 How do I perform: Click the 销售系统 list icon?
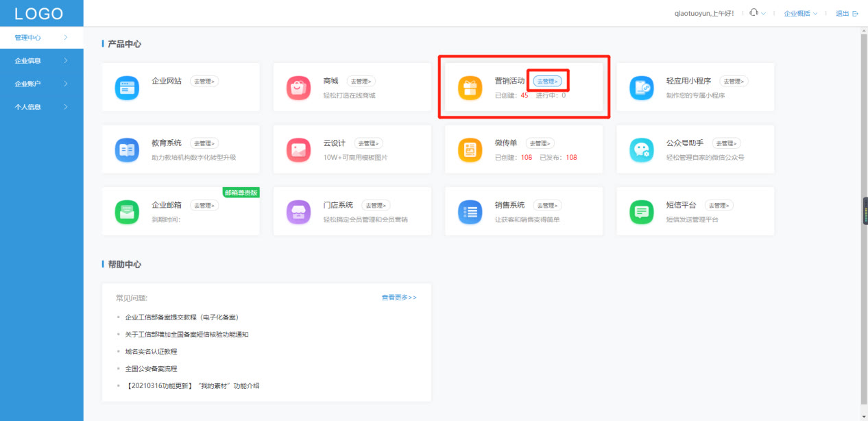pos(470,211)
